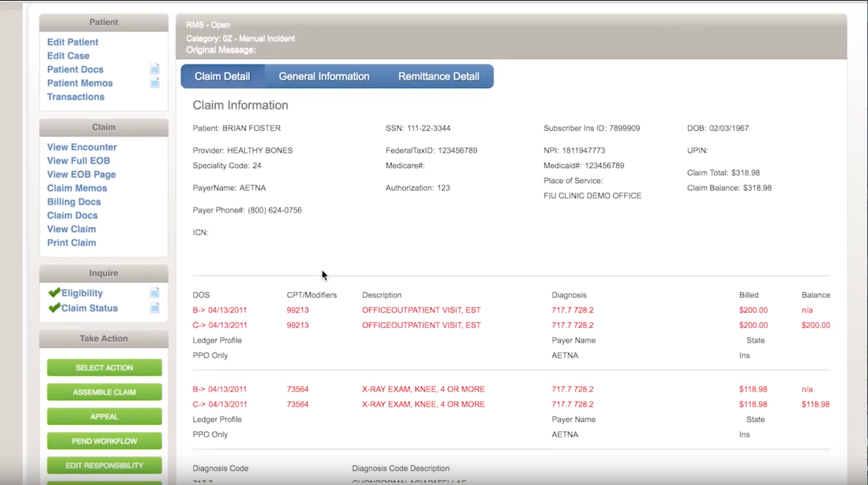Click EDIT RESPONSIBILITY button
This screenshot has height=485, width=868.
click(104, 465)
